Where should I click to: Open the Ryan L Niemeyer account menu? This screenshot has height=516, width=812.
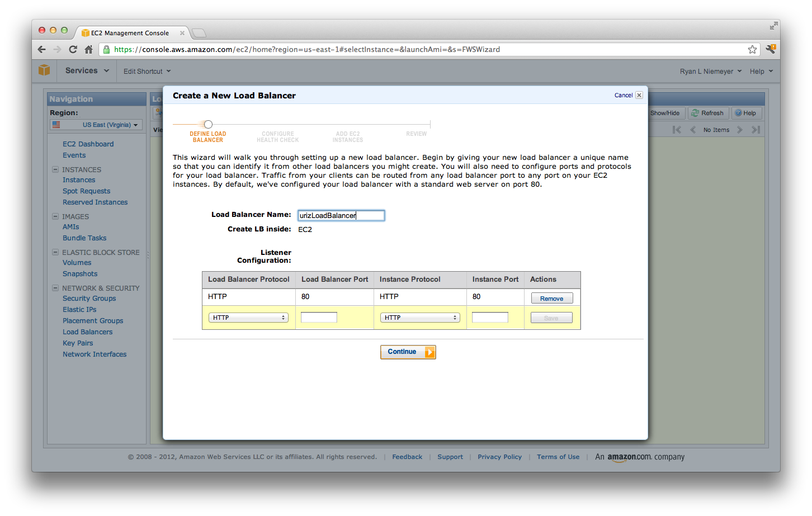click(x=710, y=71)
